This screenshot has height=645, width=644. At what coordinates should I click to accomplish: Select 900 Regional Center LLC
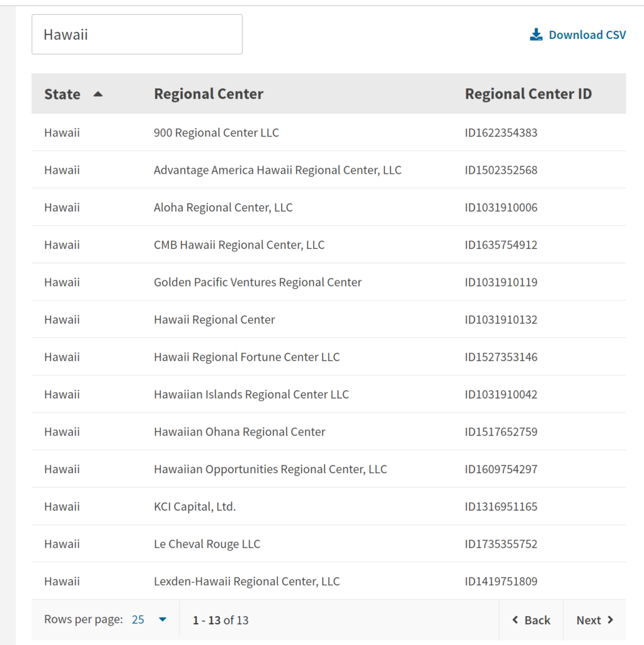coord(216,132)
